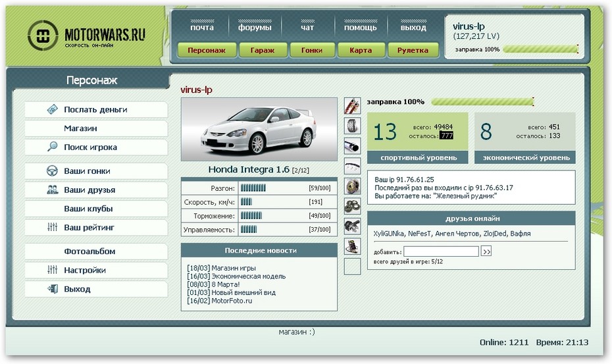612x364 pixels.
Task: Click friend name ZlojDed
Action: [x=494, y=234]
